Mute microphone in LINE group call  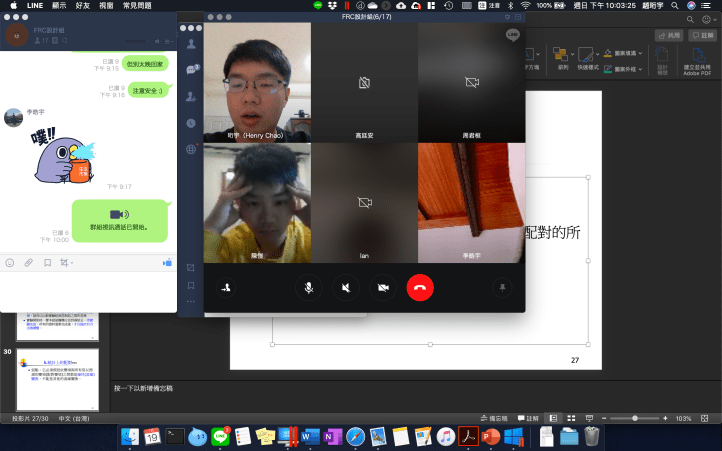tap(309, 287)
